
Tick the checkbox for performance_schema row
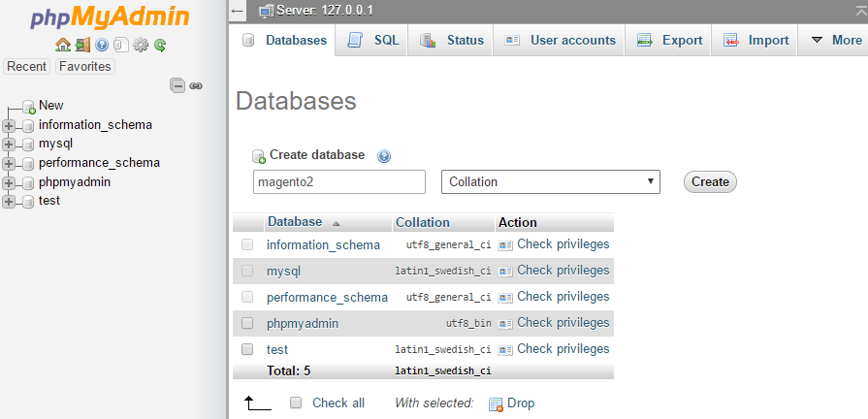pos(247,297)
